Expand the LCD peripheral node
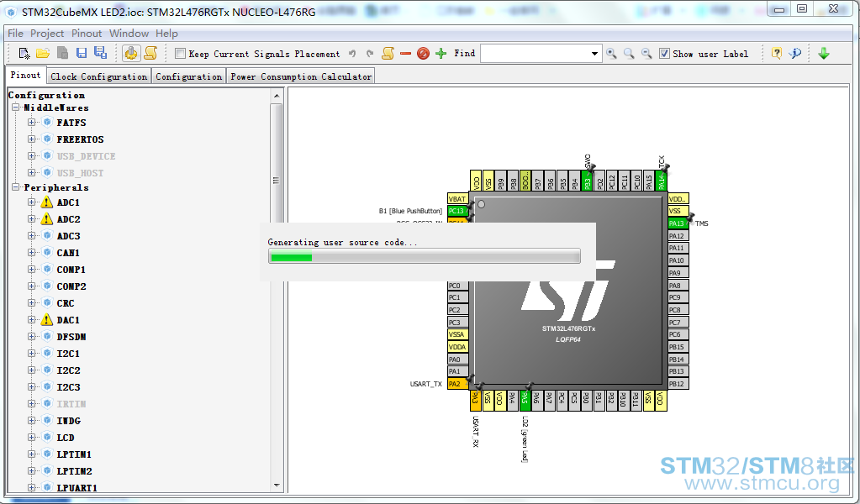The width and height of the screenshot is (860, 504). tap(31, 437)
